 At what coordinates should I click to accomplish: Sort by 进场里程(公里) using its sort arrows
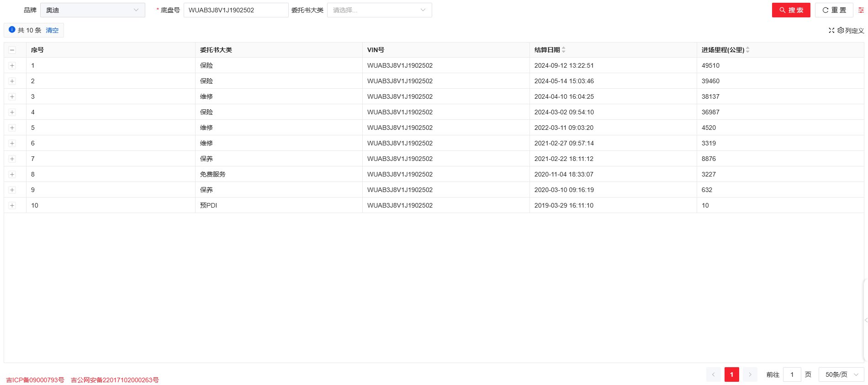click(x=747, y=50)
